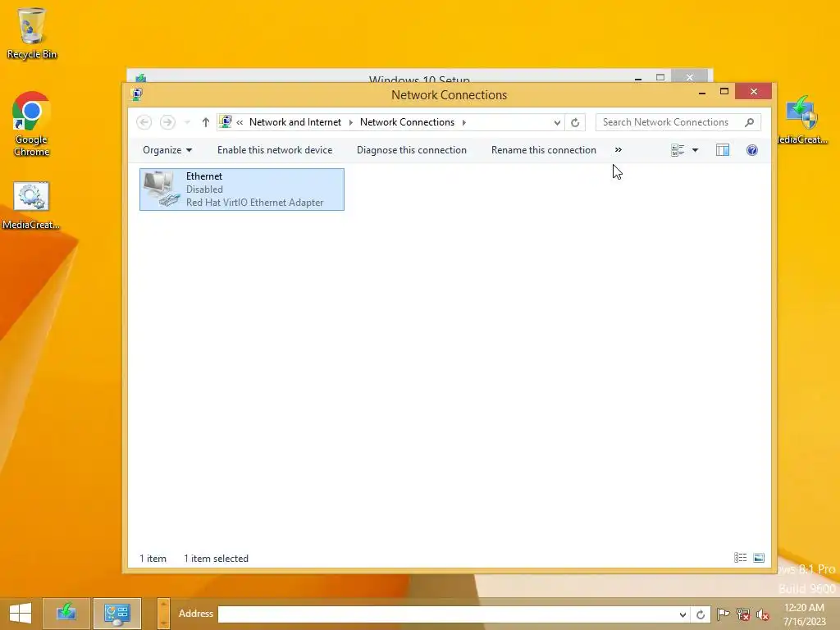Open the recent locations dropdown arrow
Screen dimensions: 840x630
point(187,123)
